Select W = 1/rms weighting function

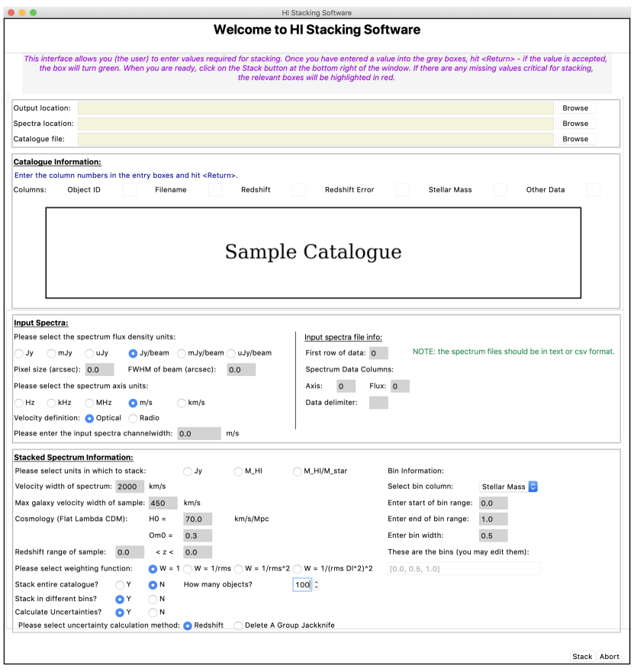(x=188, y=569)
